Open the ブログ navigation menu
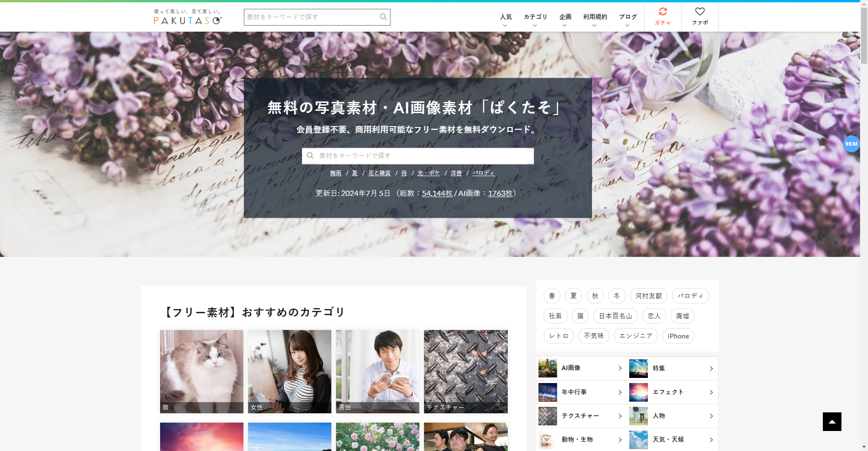868x451 pixels. (628, 17)
